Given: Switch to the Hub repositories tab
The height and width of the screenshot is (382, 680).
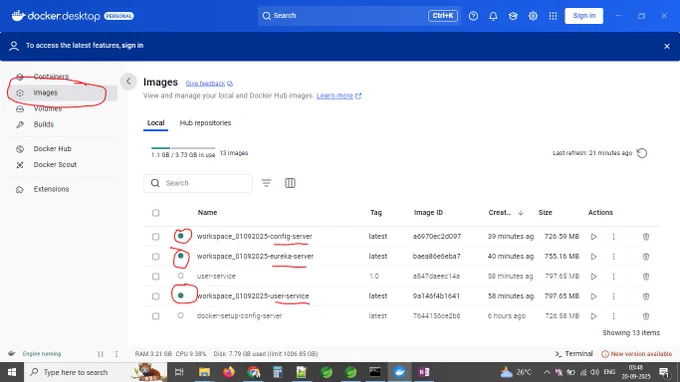Looking at the screenshot, I should coord(205,123).
